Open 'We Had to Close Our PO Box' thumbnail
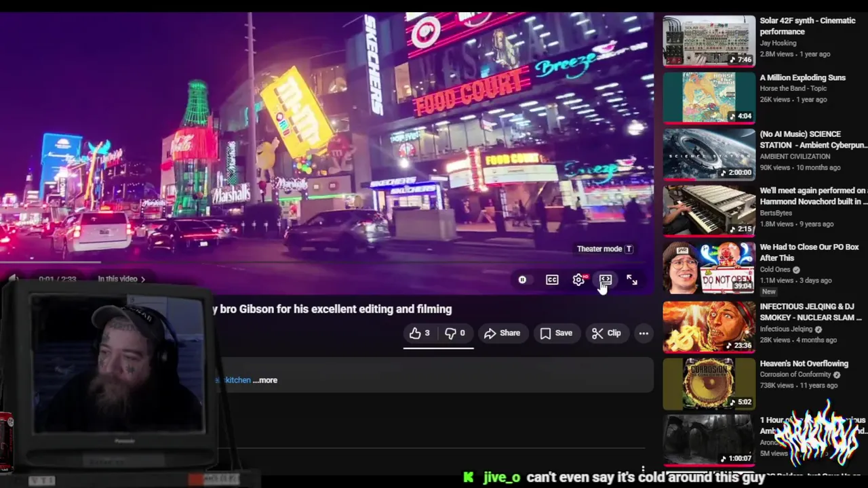 pos(709,267)
